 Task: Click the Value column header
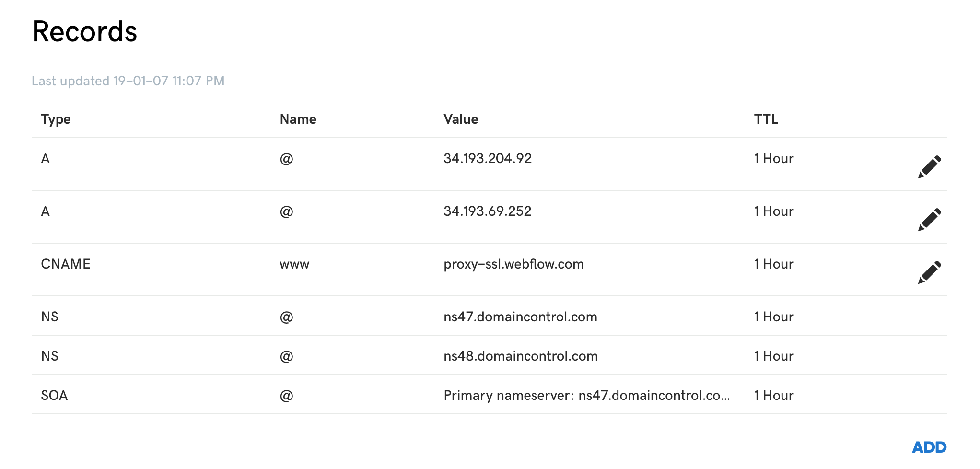461,119
